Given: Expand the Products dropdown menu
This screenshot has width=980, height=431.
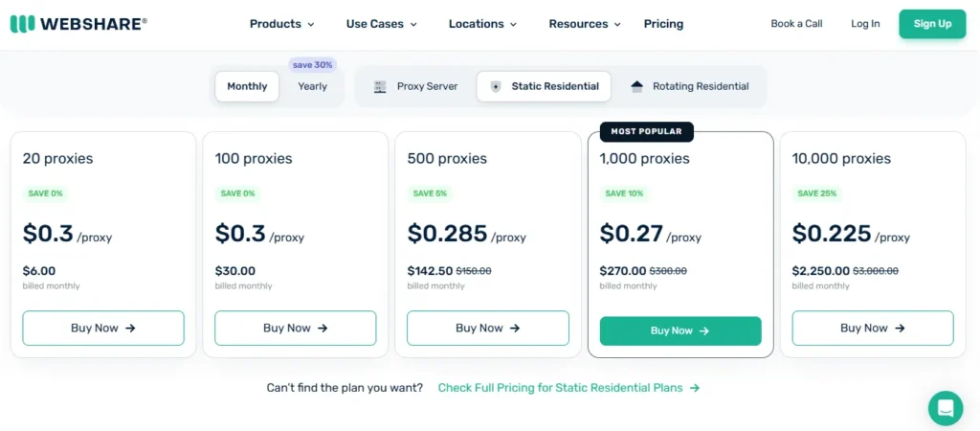Looking at the screenshot, I should coord(282,24).
